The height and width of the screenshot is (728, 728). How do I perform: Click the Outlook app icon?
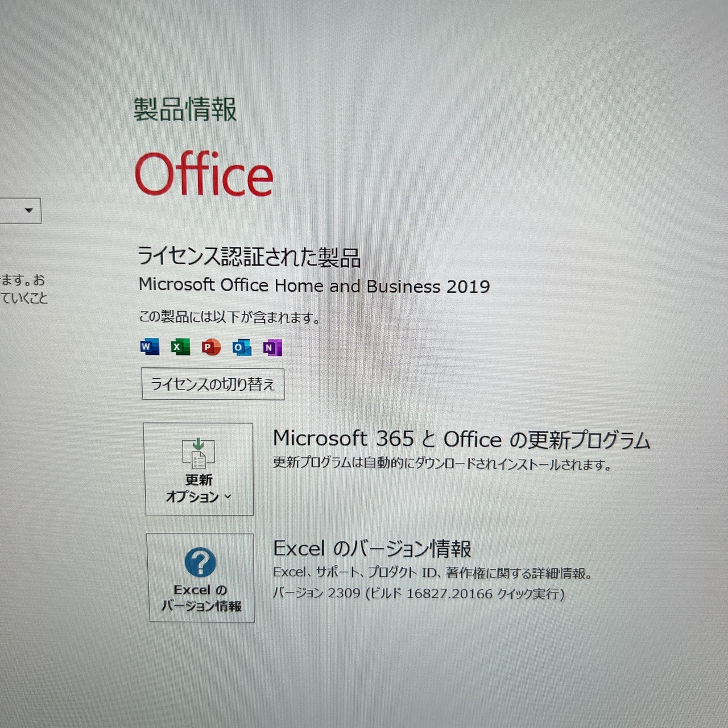point(242,347)
